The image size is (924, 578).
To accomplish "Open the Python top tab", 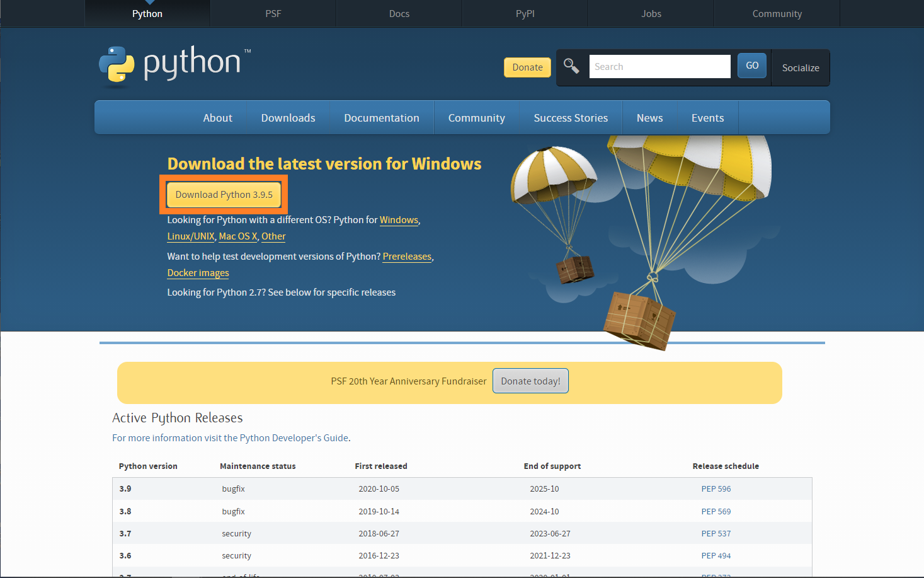I will point(147,13).
